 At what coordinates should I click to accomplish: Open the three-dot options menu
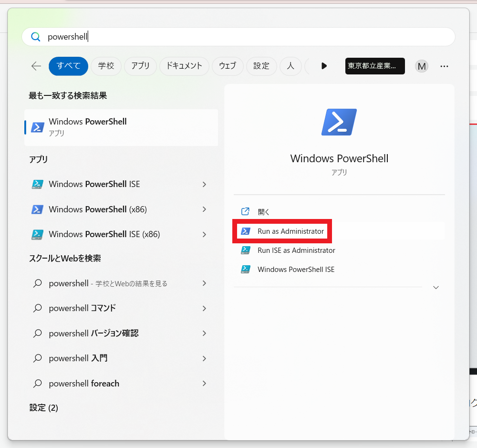(x=444, y=66)
